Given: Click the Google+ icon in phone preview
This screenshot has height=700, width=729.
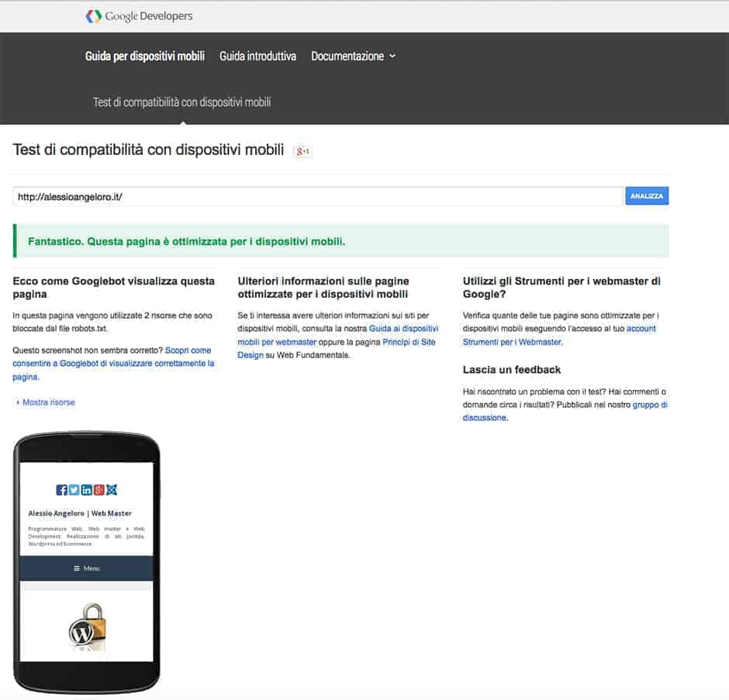Looking at the screenshot, I should tap(98, 490).
